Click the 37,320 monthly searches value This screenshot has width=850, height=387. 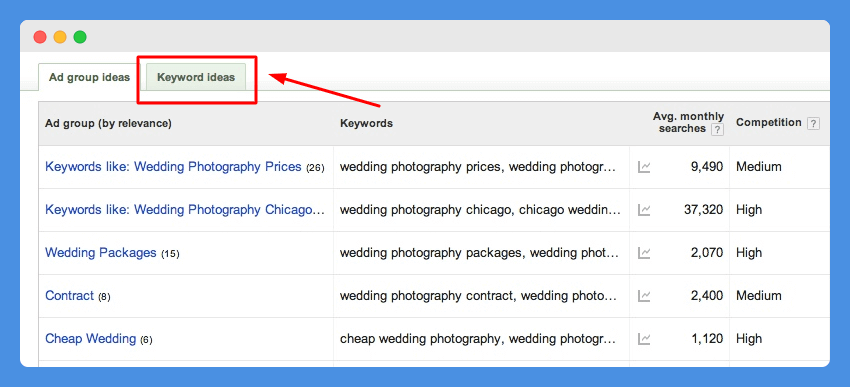[703, 210]
